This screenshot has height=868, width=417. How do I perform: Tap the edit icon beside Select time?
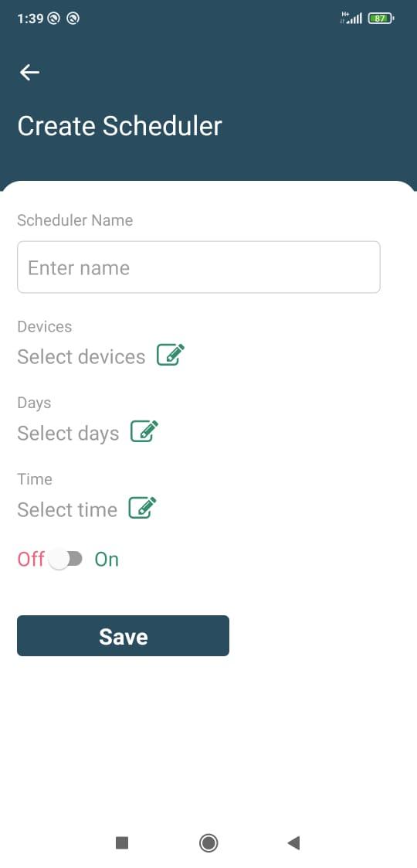(x=142, y=508)
